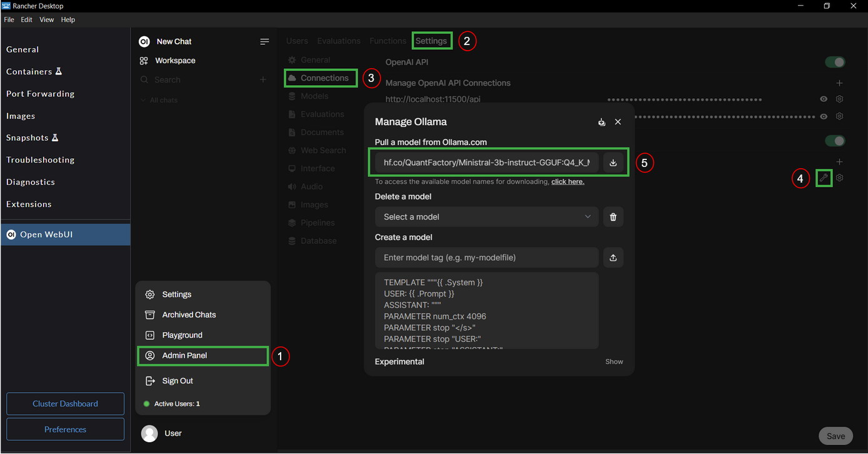868x454 pixels.
Task: Click the modelfile TEMPLATE text area
Action: pyautogui.click(x=487, y=311)
